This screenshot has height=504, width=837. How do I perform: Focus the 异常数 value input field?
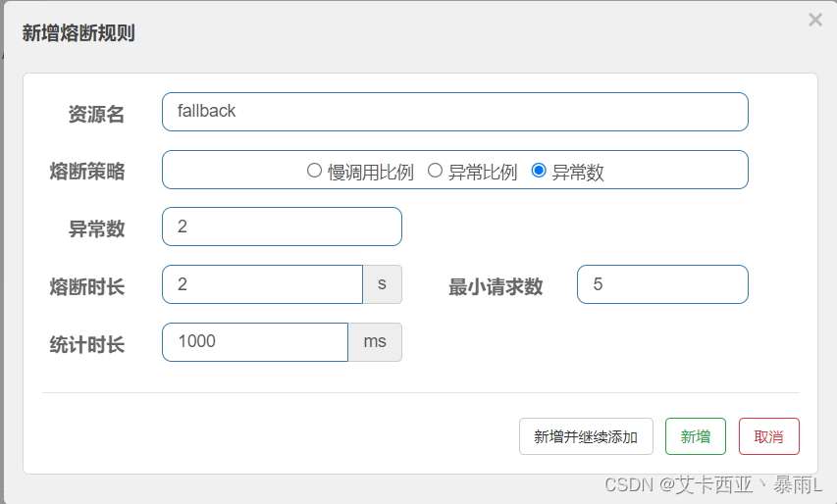click(x=282, y=227)
